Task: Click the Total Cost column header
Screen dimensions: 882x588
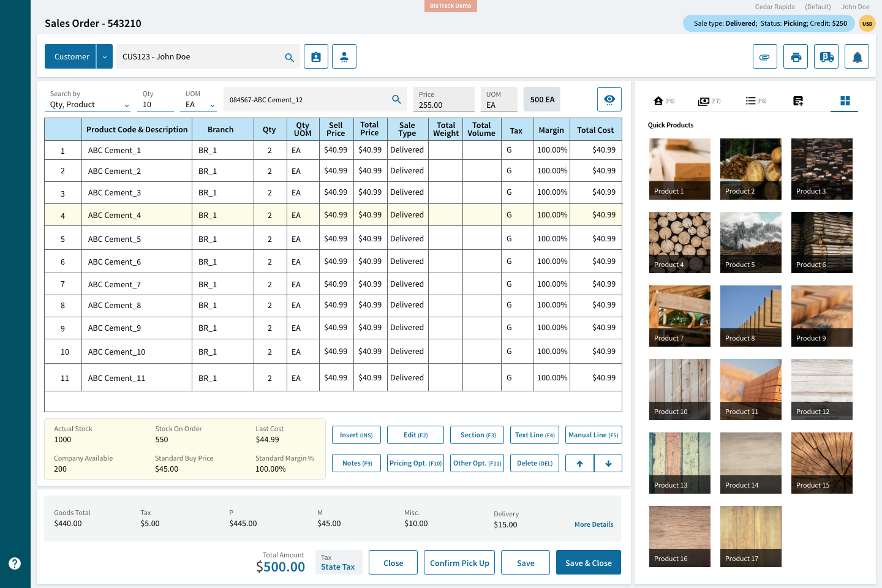Action: (x=595, y=130)
